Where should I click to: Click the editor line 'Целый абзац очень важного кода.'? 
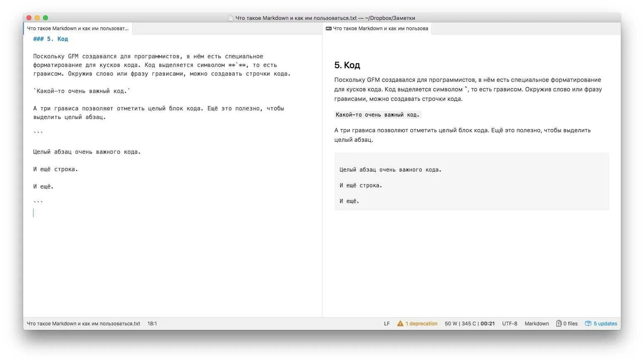87,152
